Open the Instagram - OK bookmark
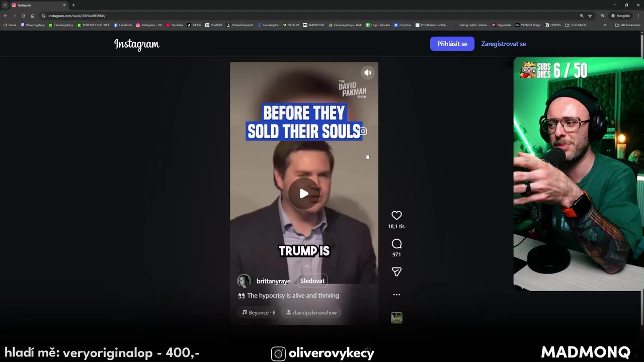Screen dimensions: 644x362 click(149, 25)
